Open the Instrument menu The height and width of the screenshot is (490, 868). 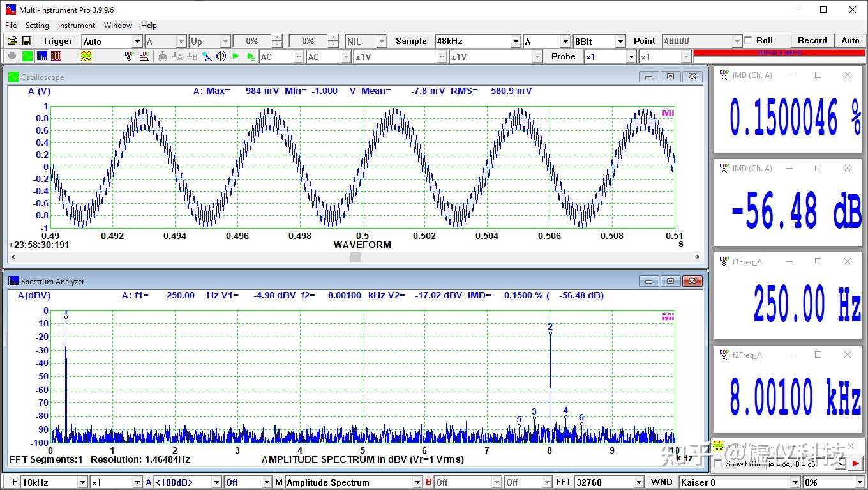(x=76, y=26)
